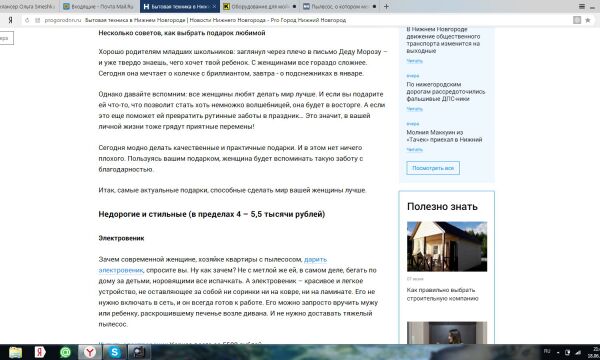This screenshot has height=360, width=600.
Task: Open the last dark taskbar app icon
Action: [x=139, y=352]
